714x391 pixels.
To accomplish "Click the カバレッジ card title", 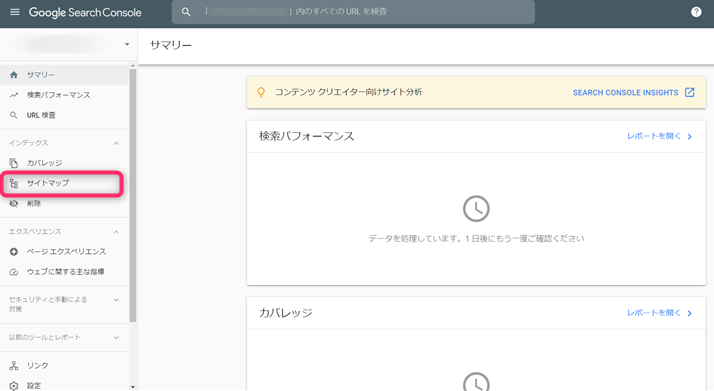I will tap(286, 313).
